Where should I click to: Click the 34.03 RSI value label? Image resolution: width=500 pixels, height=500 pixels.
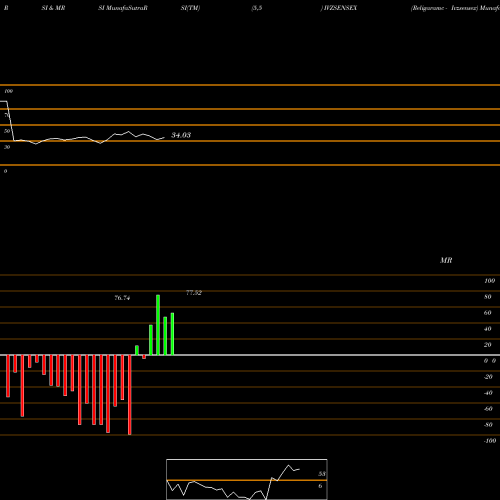[x=181, y=135]
